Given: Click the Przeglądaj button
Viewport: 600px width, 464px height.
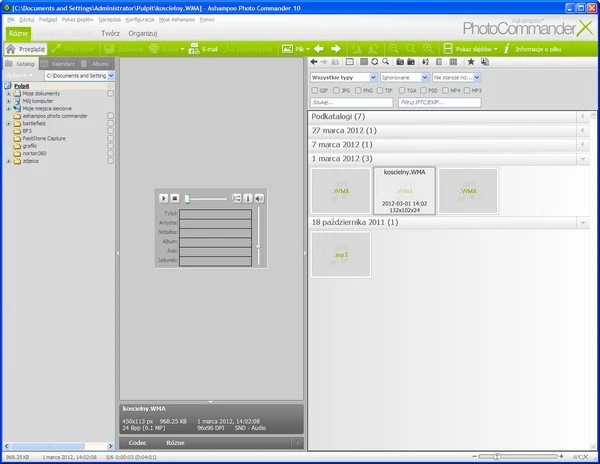Looking at the screenshot, I should (x=27, y=48).
